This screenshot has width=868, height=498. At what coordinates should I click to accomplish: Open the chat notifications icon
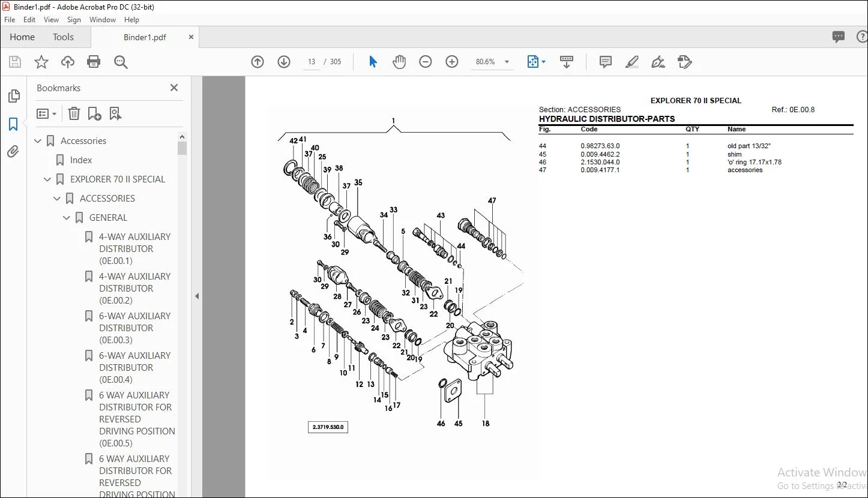coord(839,37)
